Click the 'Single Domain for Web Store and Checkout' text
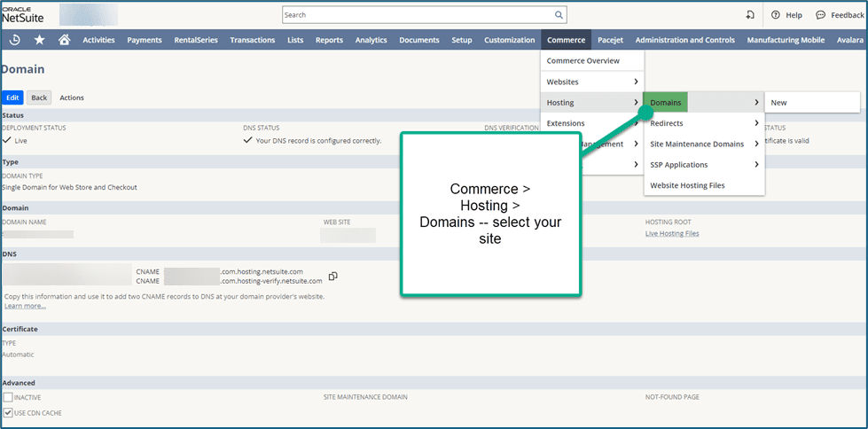 coord(69,187)
